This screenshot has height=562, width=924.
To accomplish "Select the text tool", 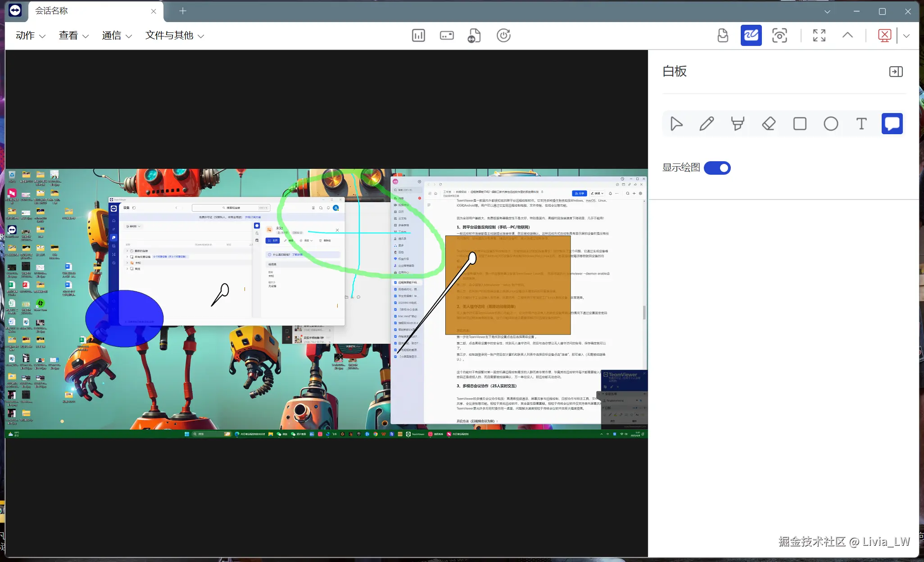I will [861, 123].
